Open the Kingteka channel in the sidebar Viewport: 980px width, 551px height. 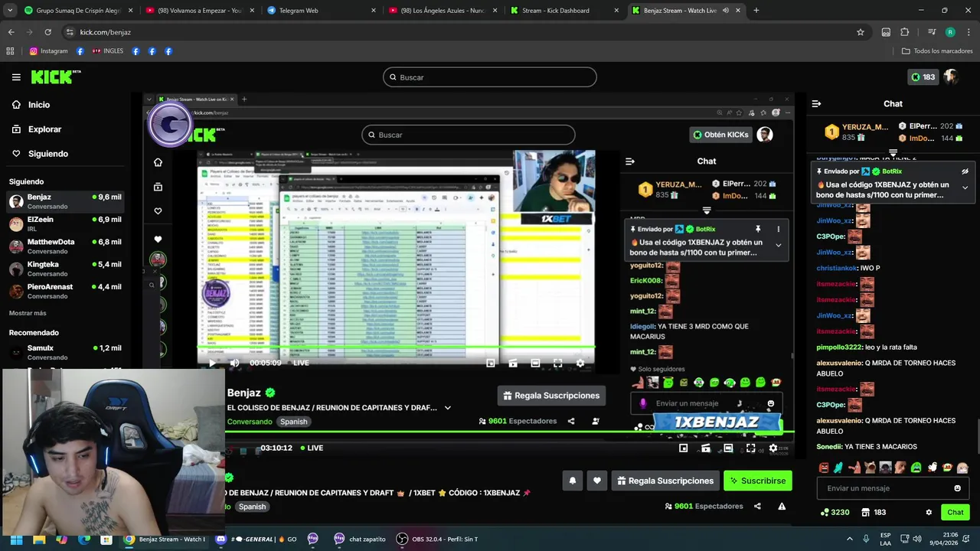[x=65, y=269]
